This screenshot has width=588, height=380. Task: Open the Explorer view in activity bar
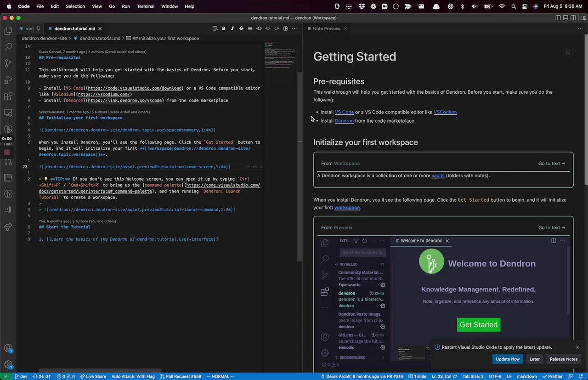(8, 31)
